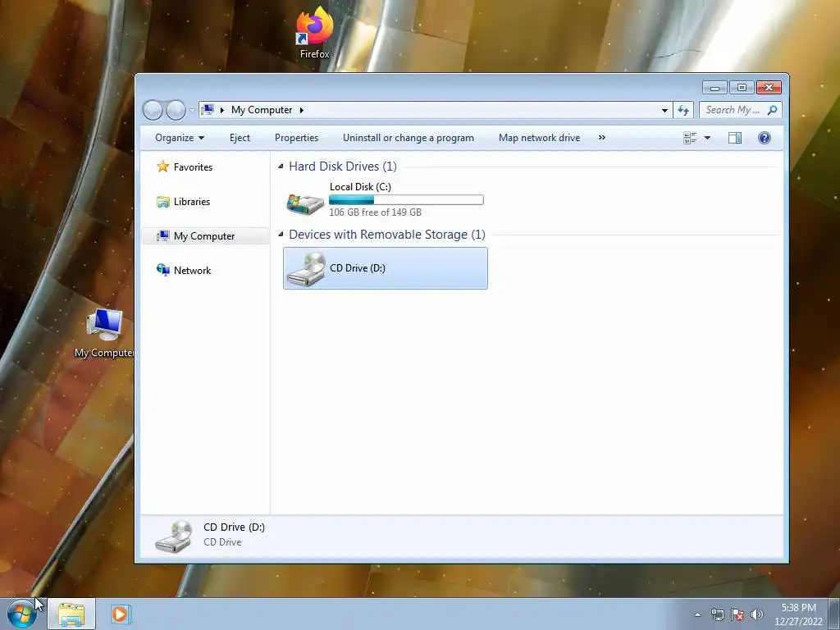Click My Computer in the address breadcrumb
The image size is (840, 630).
(262, 110)
